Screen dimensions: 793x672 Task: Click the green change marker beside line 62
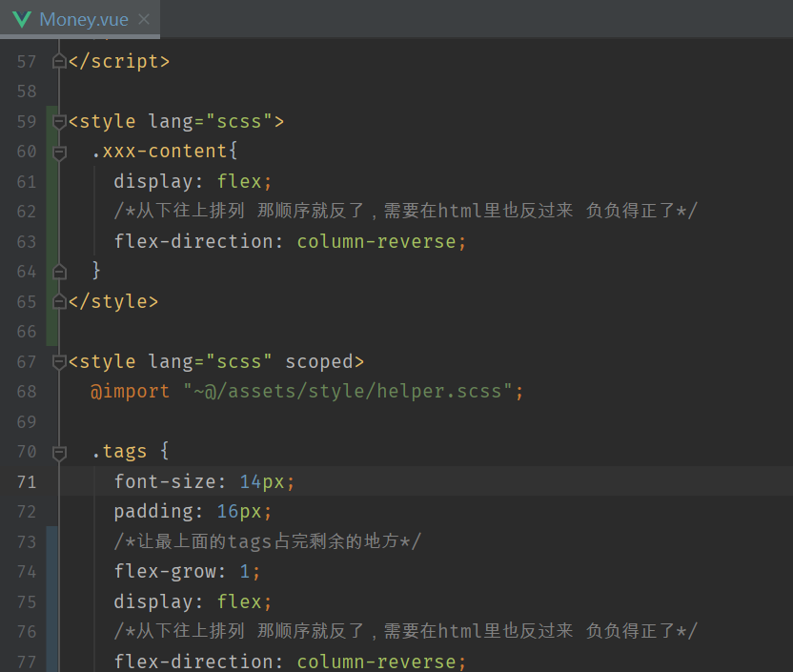tap(51, 212)
